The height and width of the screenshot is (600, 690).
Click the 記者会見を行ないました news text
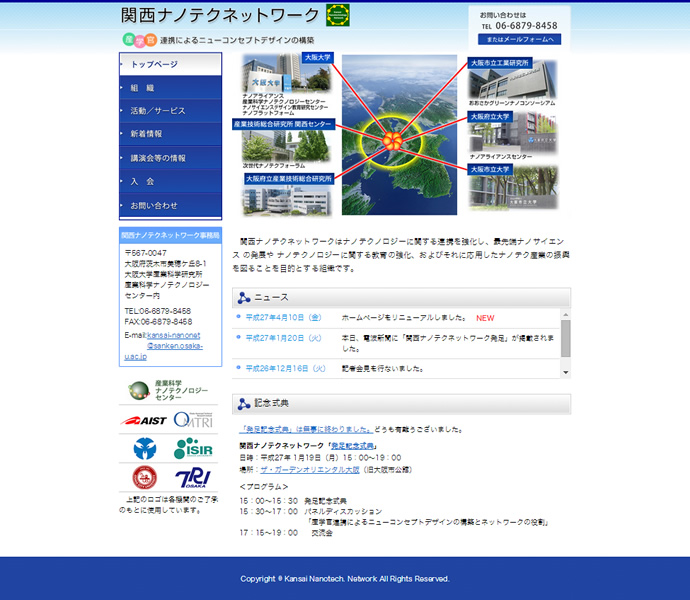382,368
